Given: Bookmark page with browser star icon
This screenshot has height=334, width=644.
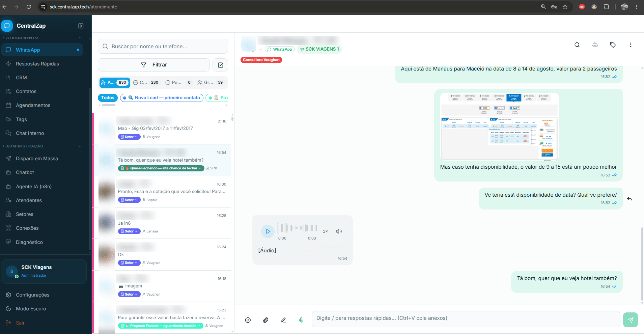Looking at the screenshot, I should (x=565, y=7).
